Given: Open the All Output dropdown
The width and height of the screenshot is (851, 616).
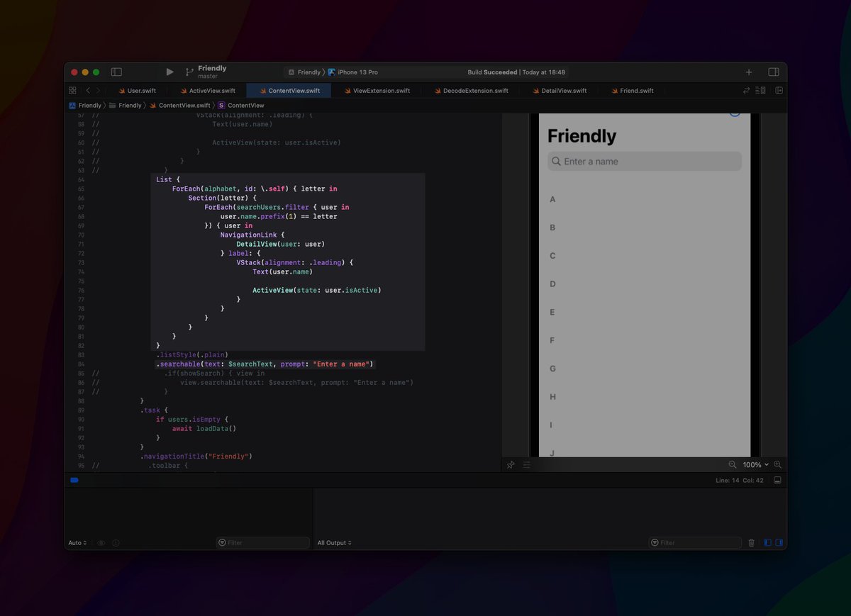Looking at the screenshot, I should point(335,543).
